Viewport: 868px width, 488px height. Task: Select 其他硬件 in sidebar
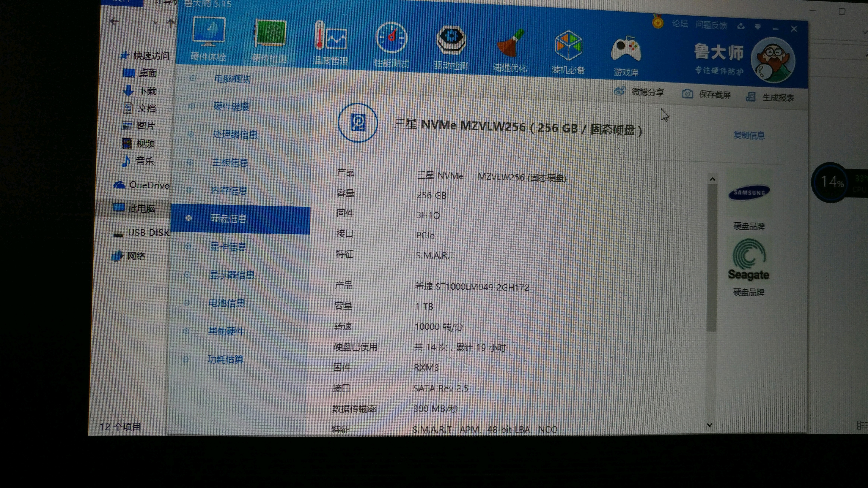[226, 331]
